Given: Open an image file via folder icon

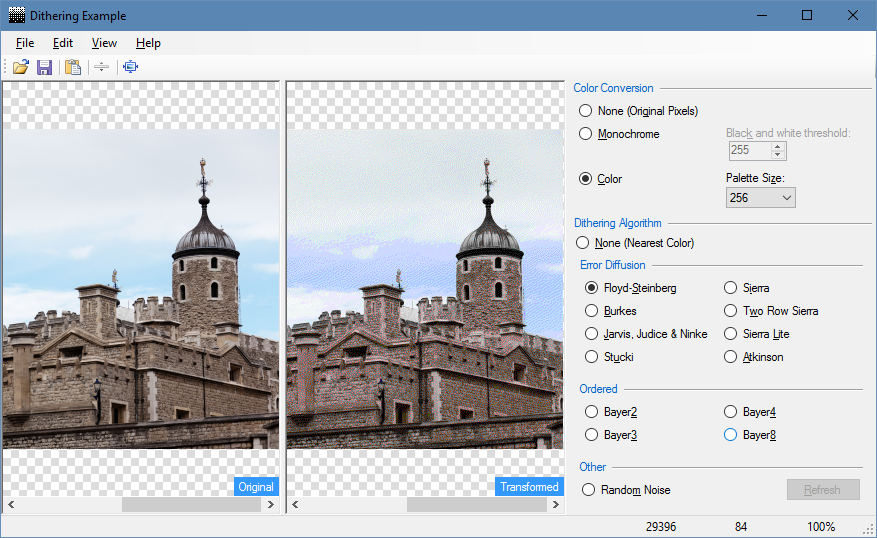Looking at the screenshot, I should (21, 67).
